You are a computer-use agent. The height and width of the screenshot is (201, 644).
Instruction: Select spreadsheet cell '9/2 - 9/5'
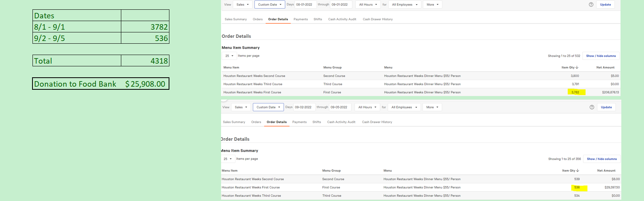(x=77, y=38)
